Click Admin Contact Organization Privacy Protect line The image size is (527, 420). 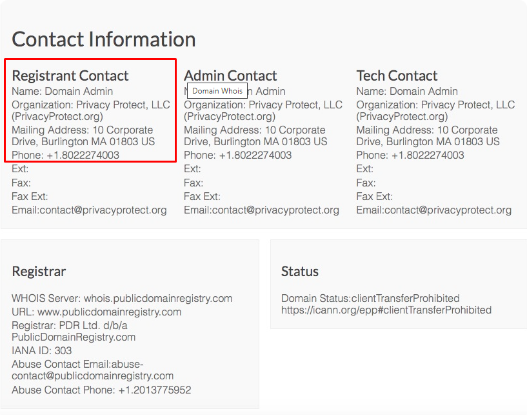point(263,110)
